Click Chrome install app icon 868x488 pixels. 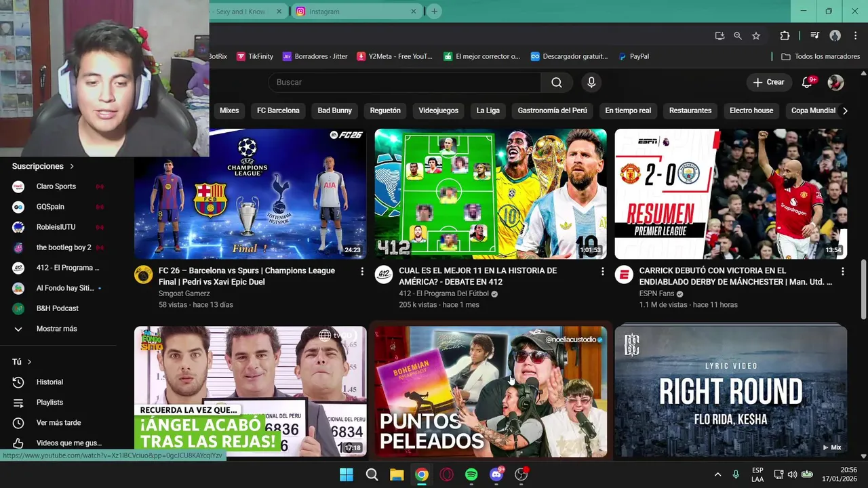click(x=719, y=36)
